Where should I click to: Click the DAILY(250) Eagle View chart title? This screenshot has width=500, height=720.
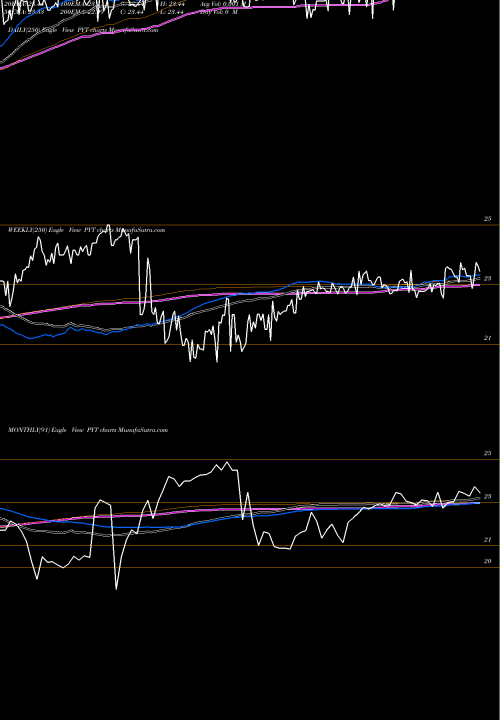click(83, 30)
